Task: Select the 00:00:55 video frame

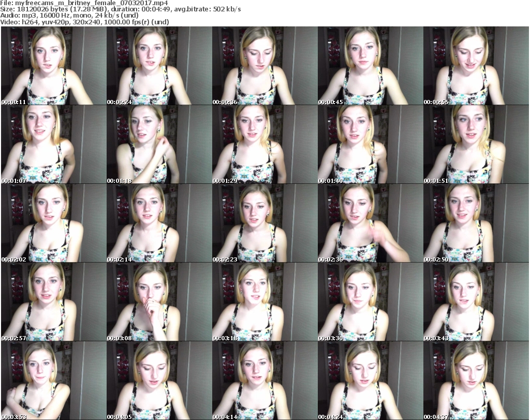Action: pos(476,66)
